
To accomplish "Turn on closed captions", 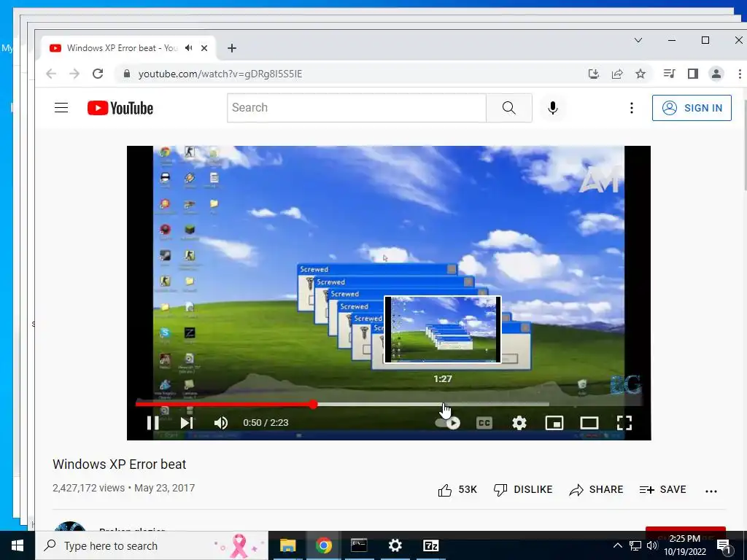I will pyautogui.click(x=484, y=423).
